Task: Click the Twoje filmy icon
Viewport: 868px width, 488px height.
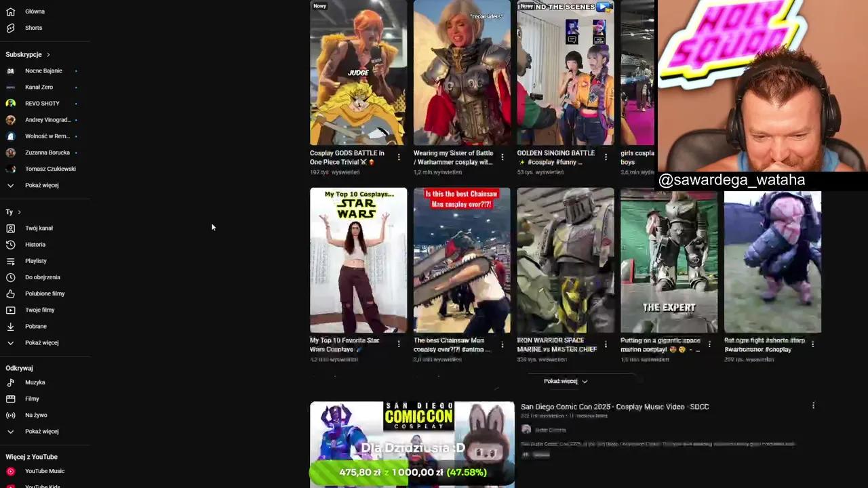Action: [10, 310]
